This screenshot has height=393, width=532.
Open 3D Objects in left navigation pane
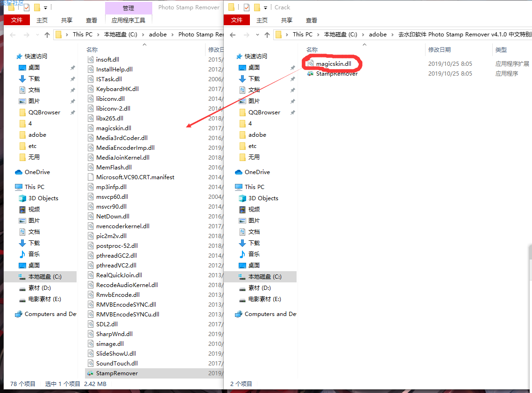[x=43, y=198]
